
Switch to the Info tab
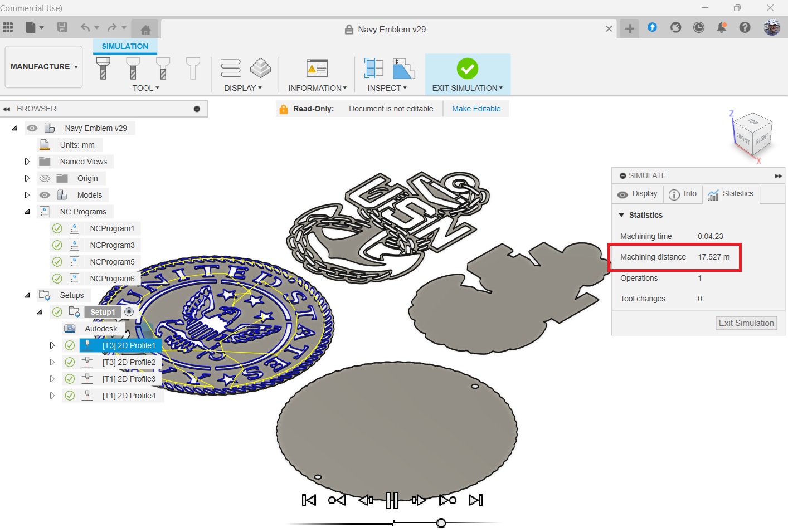tap(683, 194)
